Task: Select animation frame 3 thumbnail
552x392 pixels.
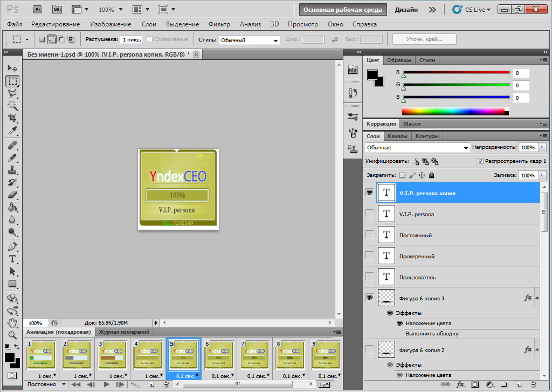Action: coord(113,354)
